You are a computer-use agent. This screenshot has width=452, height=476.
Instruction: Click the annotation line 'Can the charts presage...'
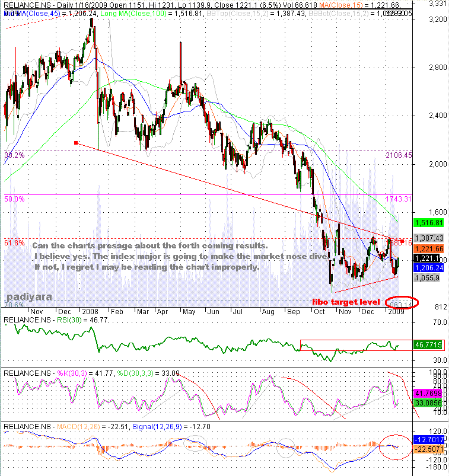pyautogui.click(x=150, y=245)
